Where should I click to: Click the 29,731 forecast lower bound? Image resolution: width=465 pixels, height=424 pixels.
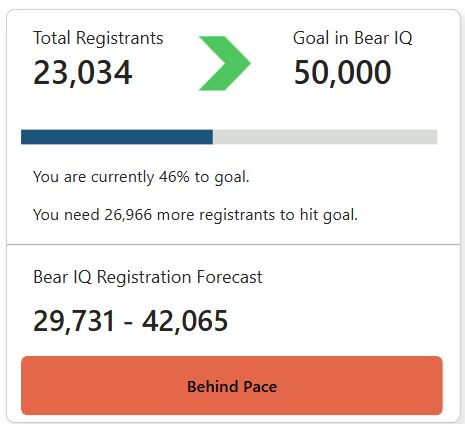point(74,321)
